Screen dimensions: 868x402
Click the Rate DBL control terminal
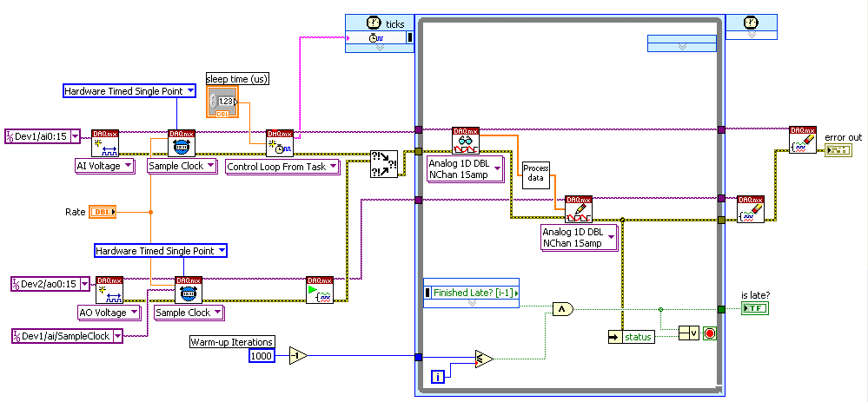102,212
